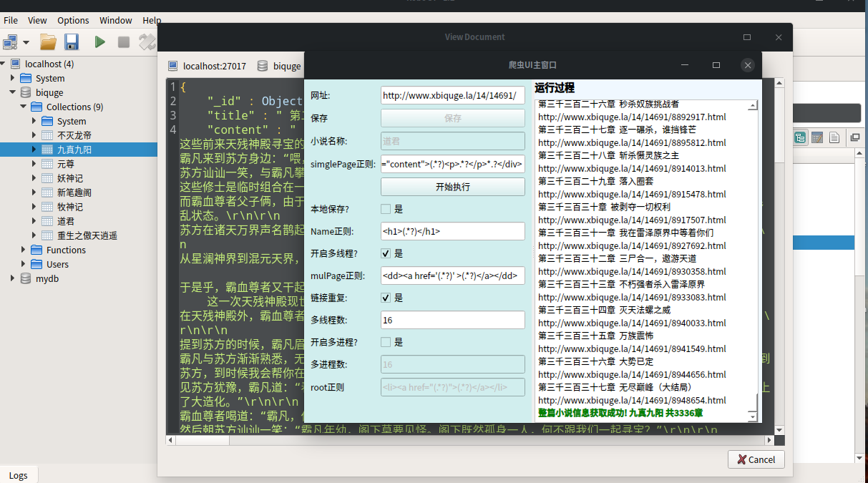This screenshot has height=483, width=868.
Task: Open the File menu
Action: (x=11, y=20)
